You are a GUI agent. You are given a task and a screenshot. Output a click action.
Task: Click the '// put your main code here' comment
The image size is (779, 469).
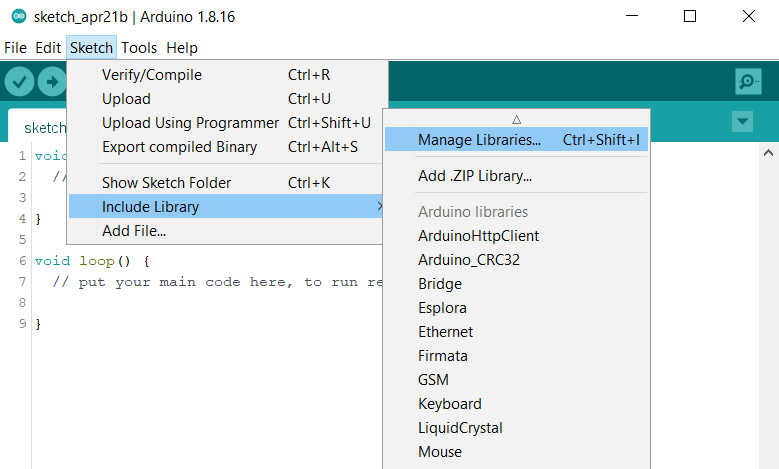[218, 282]
